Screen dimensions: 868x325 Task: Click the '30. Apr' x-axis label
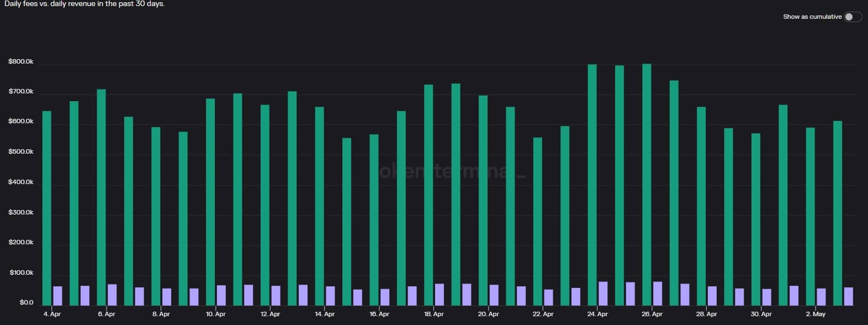pyautogui.click(x=761, y=314)
